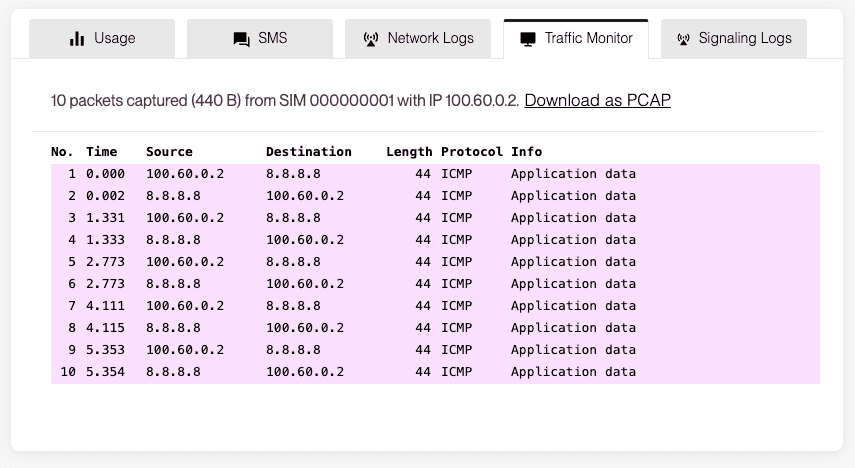Select packet row 10 at time 5.354
The width and height of the screenshot is (855, 468).
435,372
